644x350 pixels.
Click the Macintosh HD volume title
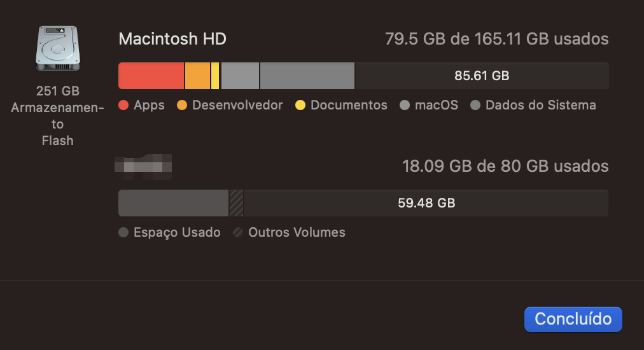[x=172, y=39]
